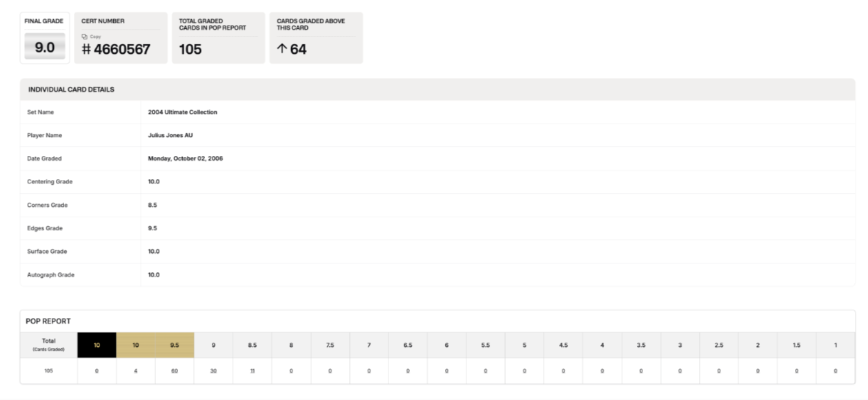This screenshot has width=868, height=400.
Task: Open the 11 count under grade 8.5
Action: click(252, 370)
